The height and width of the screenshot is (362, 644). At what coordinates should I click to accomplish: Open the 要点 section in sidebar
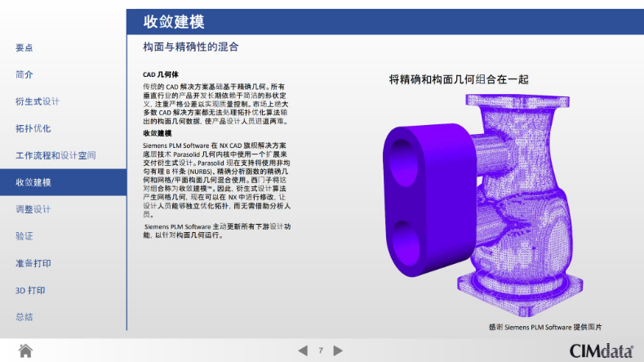(24, 47)
